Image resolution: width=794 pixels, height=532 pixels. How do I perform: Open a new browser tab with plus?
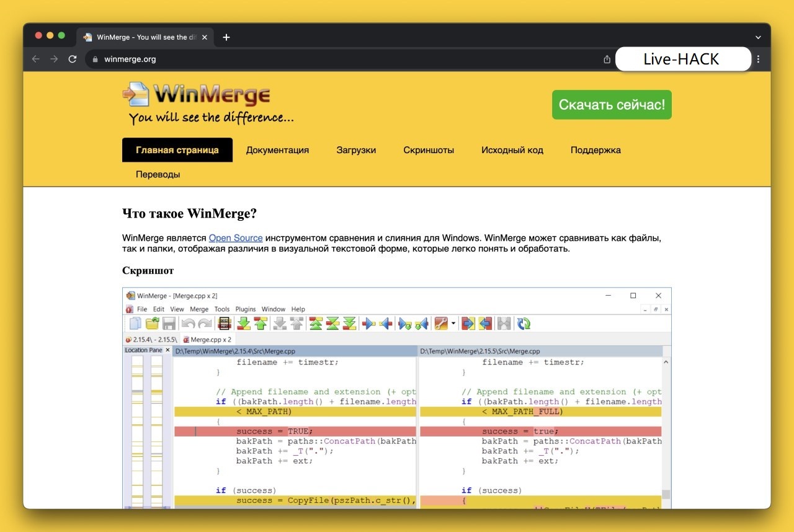tap(226, 37)
